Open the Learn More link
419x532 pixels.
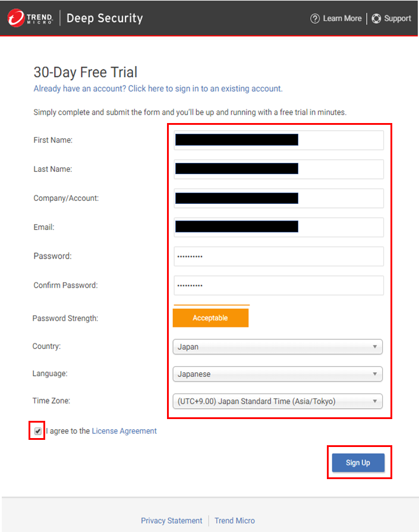[342, 18]
